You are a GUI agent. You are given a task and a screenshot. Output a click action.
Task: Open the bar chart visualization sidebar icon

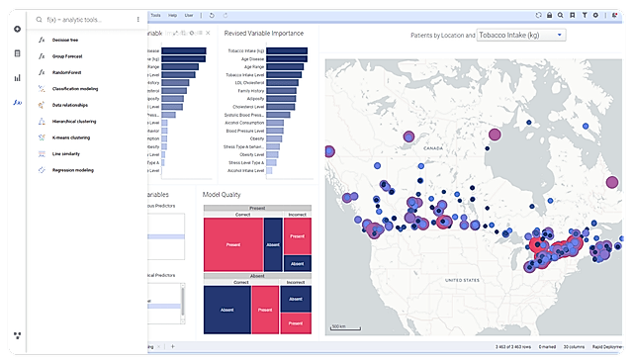[17, 78]
